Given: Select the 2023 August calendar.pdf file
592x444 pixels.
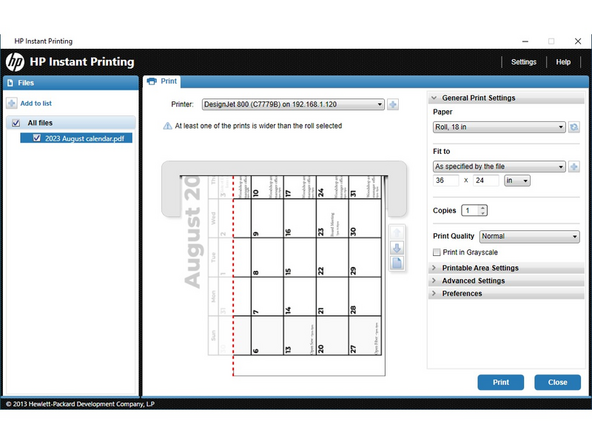Looking at the screenshot, I should (77, 138).
